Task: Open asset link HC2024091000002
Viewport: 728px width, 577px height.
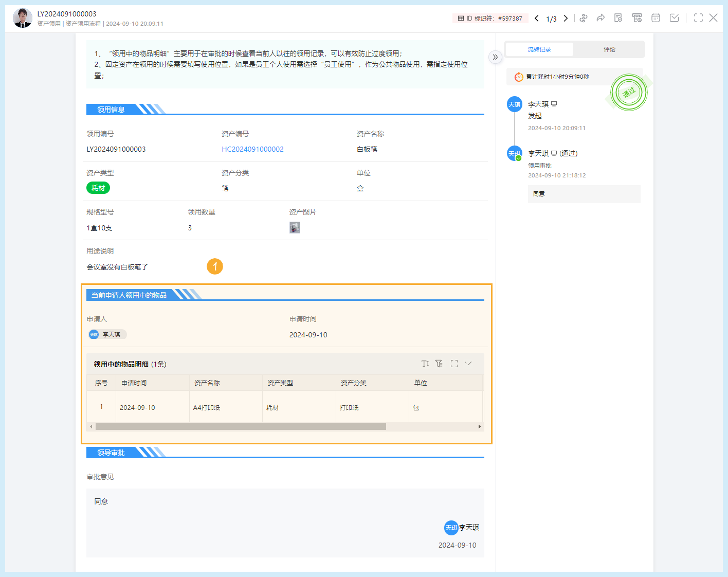Action: (x=252, y=149)
